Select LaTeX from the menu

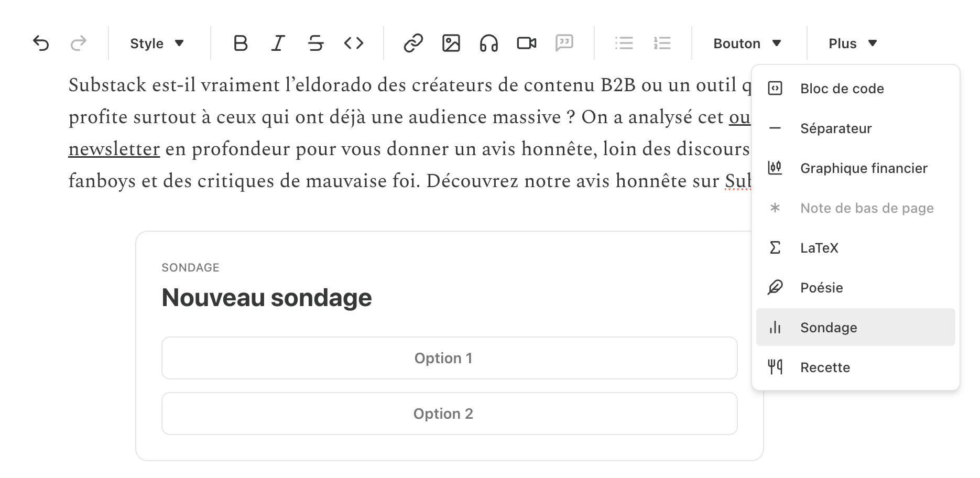pos(819,248)
